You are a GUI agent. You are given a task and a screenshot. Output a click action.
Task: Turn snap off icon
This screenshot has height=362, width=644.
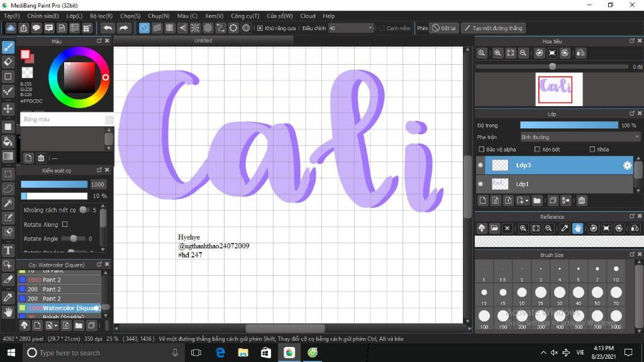(x=144, y=28)
